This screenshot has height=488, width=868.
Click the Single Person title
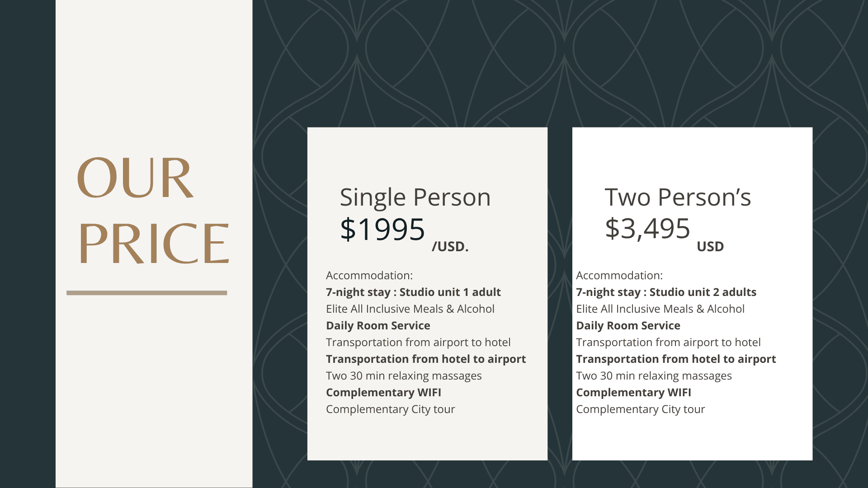click(415, 197)
